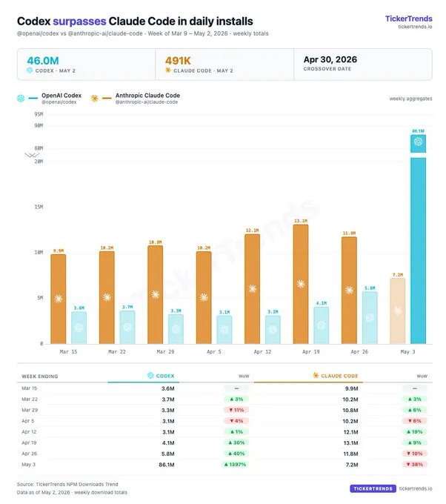The image size is (446, 504).
Task: Click the Mar 15 row label in the table
Action: (x=29, y=388)
